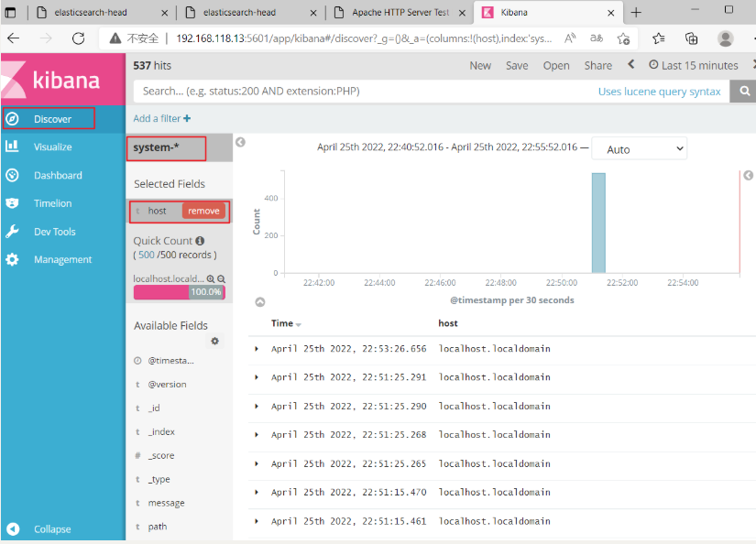Open Uses lucene query syntax link
Image resolution: width=756 pixels, height=544 pixels.
click(x=659, y=92)
